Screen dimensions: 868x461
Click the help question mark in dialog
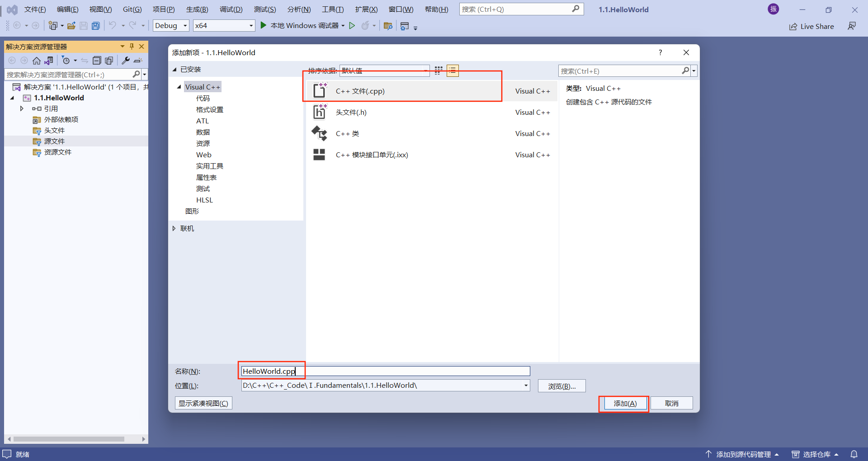click(660, 52)
